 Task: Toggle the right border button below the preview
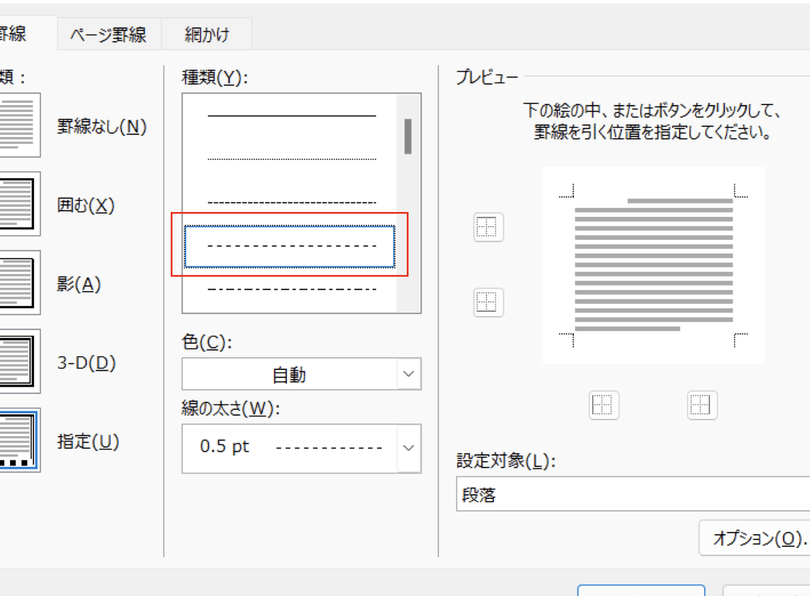tap(701, 405)
